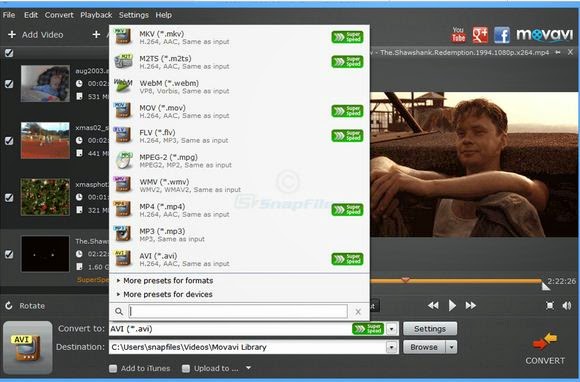Open the Convert menu

coord(59,15)
